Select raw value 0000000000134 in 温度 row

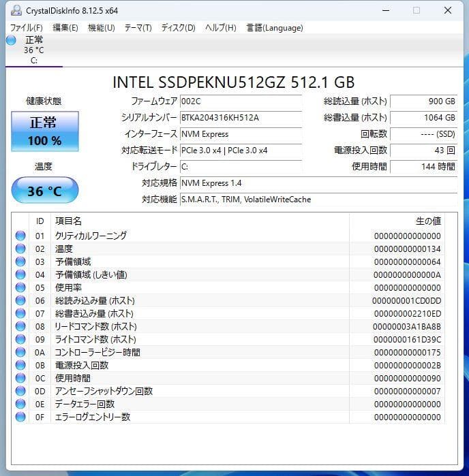pos(407,249)
